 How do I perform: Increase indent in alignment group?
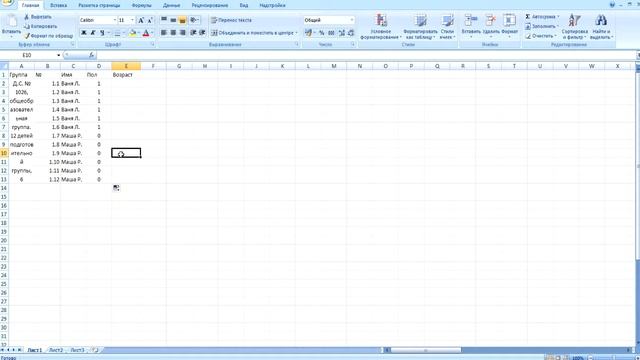coord(202,33)
